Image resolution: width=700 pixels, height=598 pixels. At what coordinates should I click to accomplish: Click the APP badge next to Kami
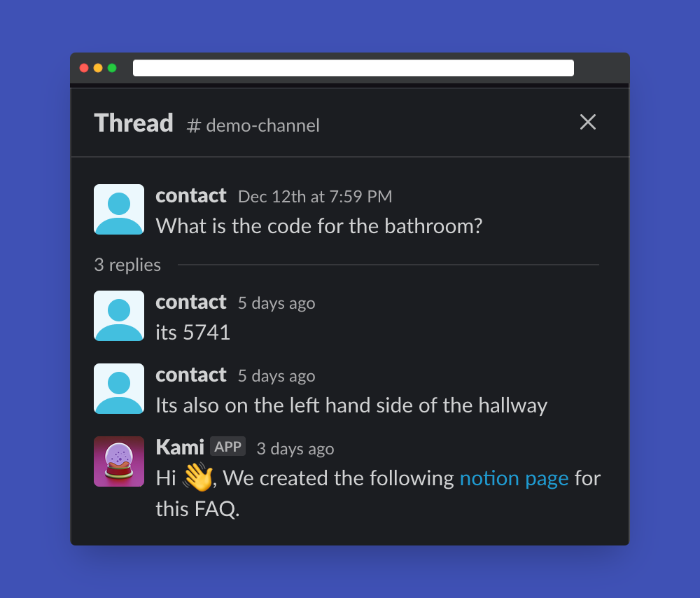click(227, 447)
